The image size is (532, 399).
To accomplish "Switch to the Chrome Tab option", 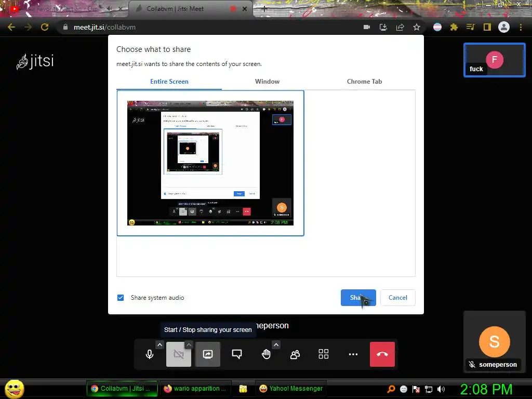I will pos(364,82).
